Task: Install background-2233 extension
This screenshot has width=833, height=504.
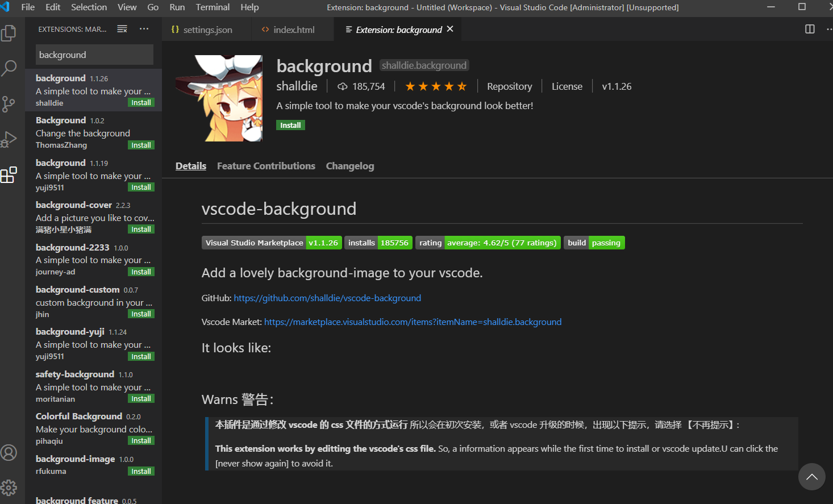Action: point(141,272)
